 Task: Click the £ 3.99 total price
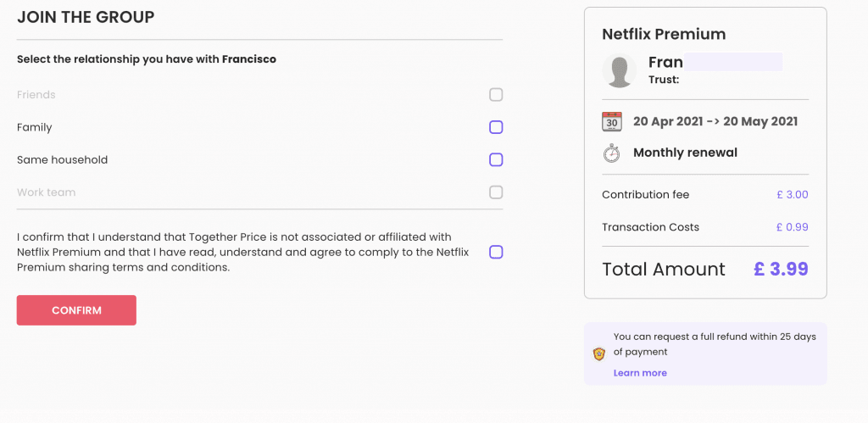tap(781, 269)
